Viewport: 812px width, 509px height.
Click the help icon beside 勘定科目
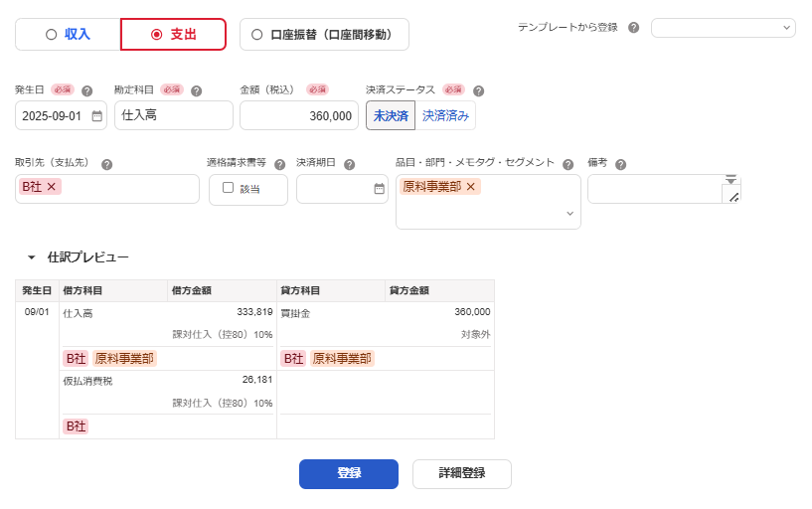(196, 91)
